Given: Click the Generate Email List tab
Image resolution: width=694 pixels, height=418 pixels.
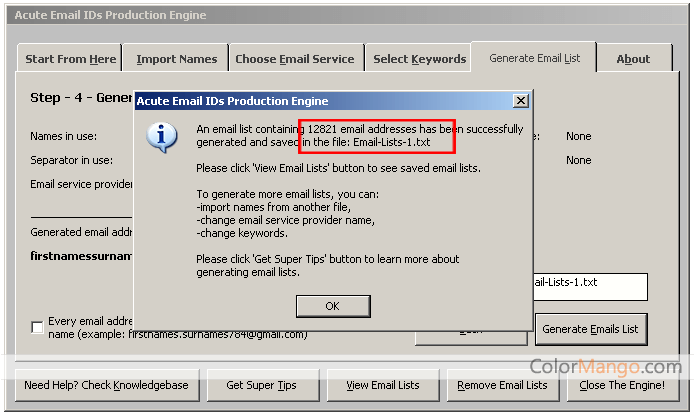Looking at the screenshot, I should [x=534, y=58].
